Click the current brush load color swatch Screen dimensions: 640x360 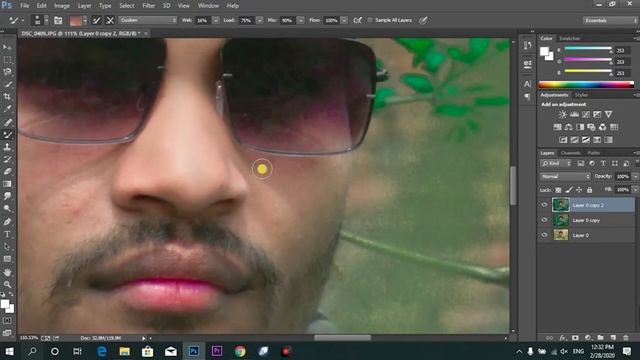point(76,20)
